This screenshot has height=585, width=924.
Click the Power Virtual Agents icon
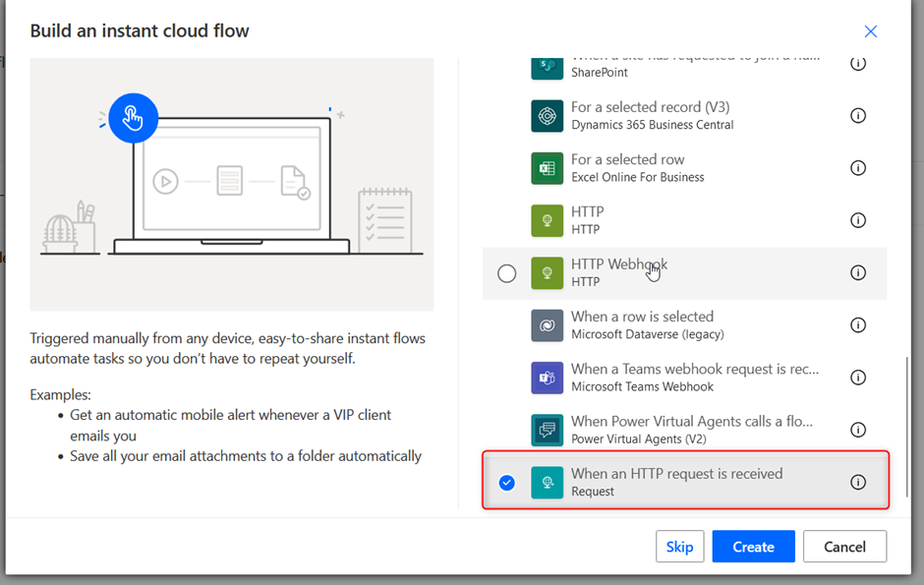[547, 431]
